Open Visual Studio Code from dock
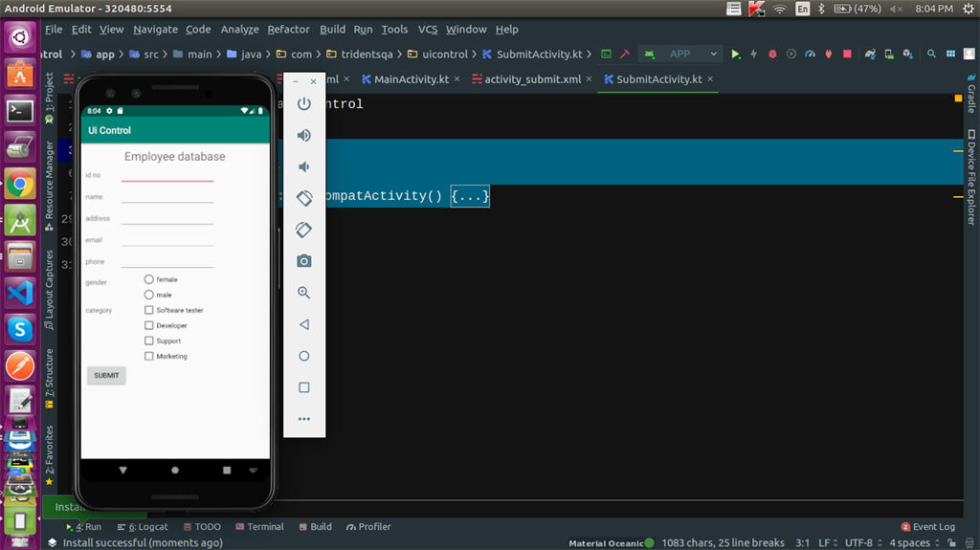Image resolution: width=980 pixels, height=550 pixels. point(20,293)
